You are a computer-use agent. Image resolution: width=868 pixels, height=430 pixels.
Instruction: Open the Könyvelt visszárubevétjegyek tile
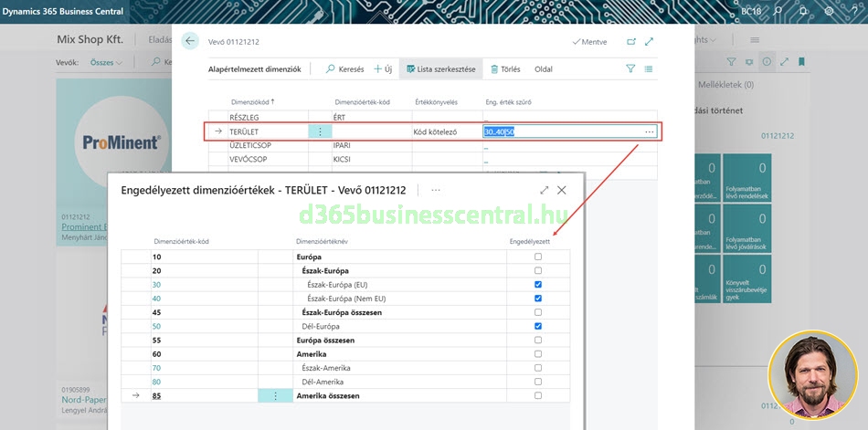click(x=746, y=278)
